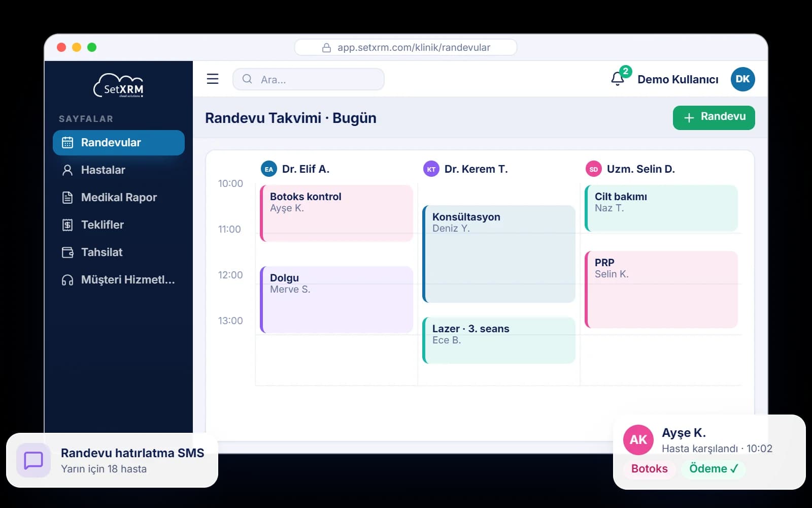Click the search magnifier icon
This screenshot has height=508, width=812.
pos(247,79)
